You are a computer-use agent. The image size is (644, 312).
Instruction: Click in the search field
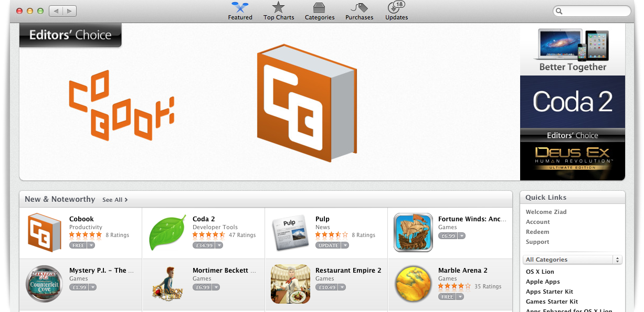(x=592, y=11)
